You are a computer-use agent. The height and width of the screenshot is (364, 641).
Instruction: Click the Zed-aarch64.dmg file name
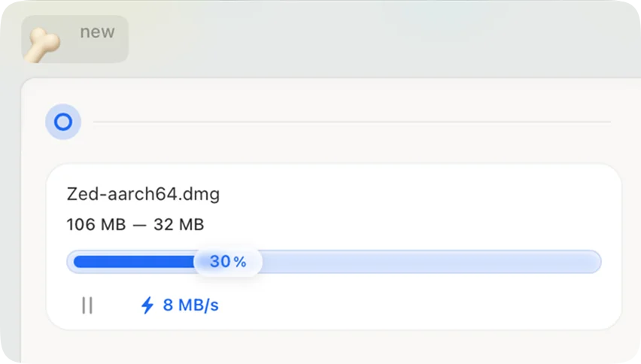pos(143,195)
